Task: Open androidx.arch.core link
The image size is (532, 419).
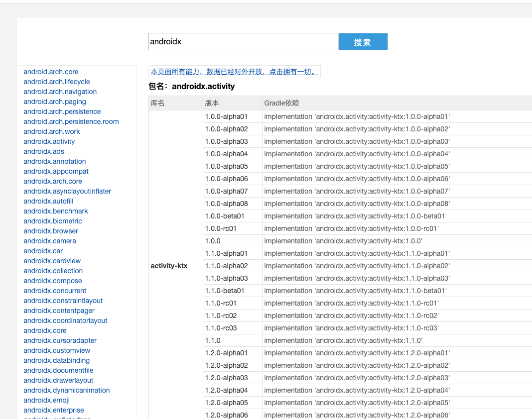Action: 53,181
